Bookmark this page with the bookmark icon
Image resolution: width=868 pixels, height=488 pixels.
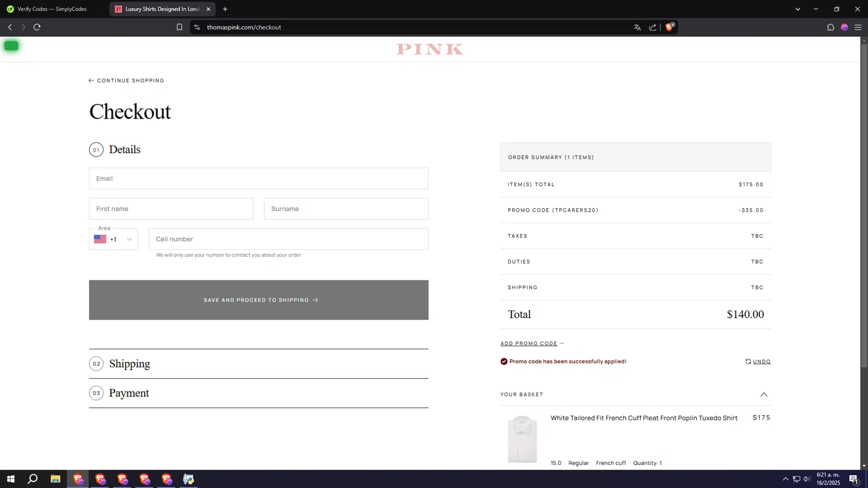(179, 27)
